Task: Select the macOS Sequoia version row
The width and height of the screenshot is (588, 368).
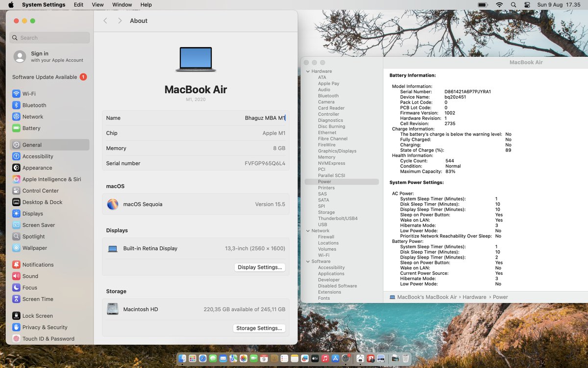Action: click(196, 204)
